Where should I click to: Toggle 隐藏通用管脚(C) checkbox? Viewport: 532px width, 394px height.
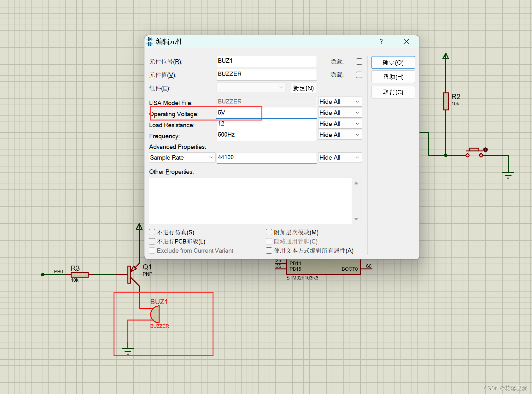coord(269,241)
